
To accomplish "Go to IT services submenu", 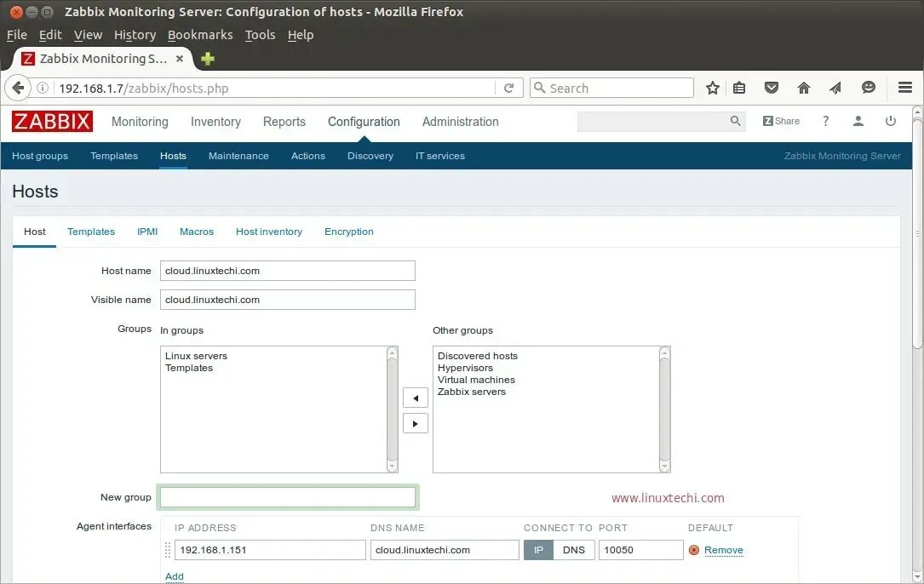I will point(440,156).
